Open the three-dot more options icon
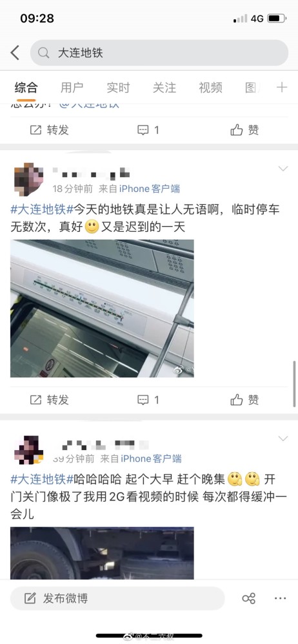This screenshot has width=298, height=644. 281,598
